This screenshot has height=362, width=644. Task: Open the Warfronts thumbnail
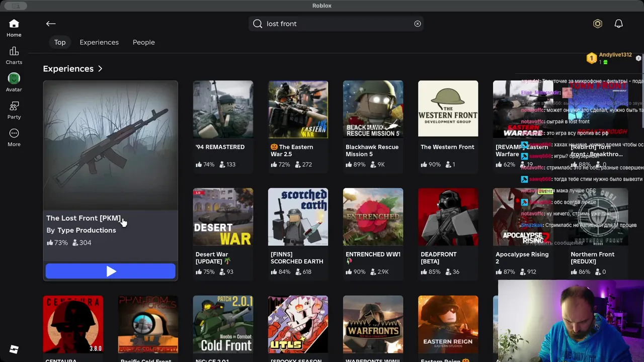(x=373, y=324)
